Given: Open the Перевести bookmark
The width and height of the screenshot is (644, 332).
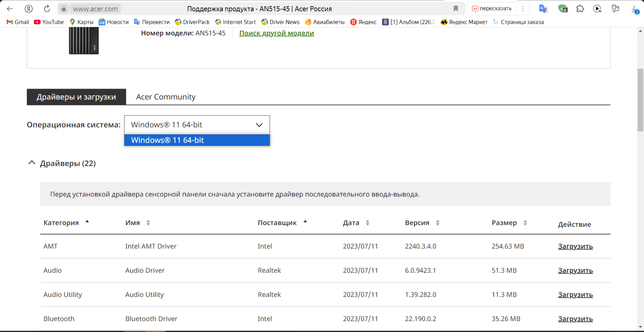Looking at the screenshot, I should pos(152,22).
